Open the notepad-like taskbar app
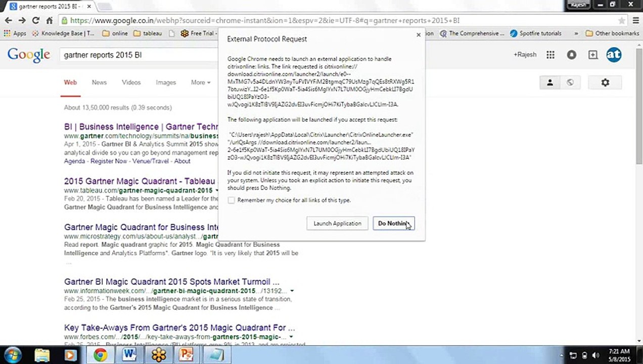Screen dimensions: 643x364 (216, 355)
